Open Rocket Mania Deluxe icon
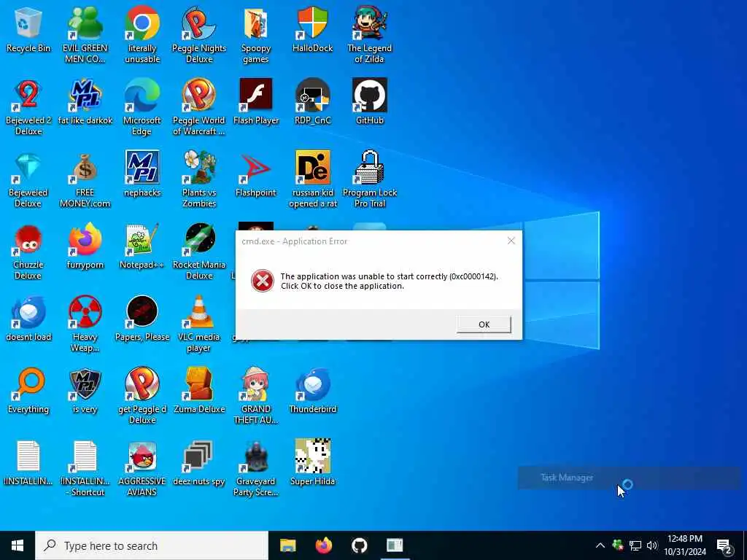The width and height of the screenshot is (747, 560). click(x=198, y=252)
